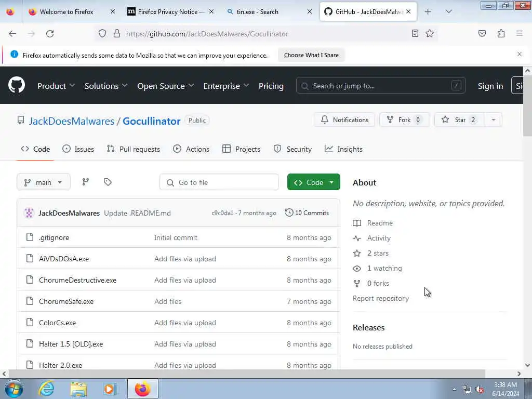
Task: Bookmark this page with star icon
Action: (x=430, y=33)
